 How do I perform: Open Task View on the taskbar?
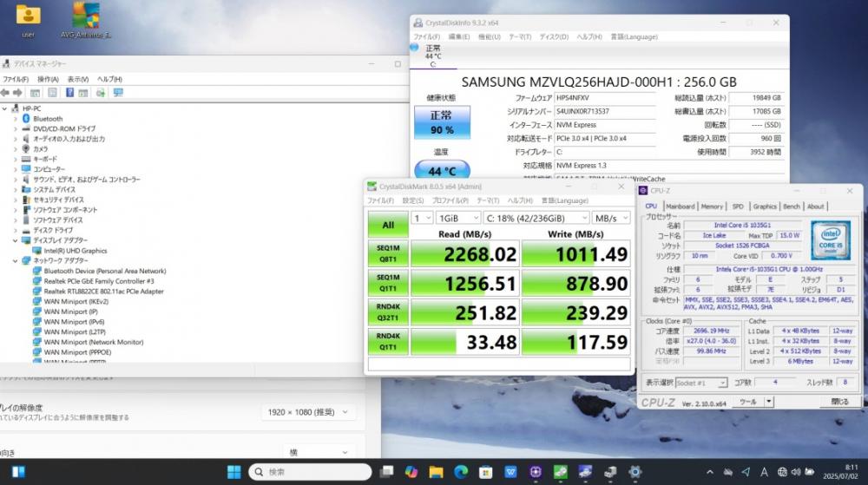tap(386, 472)
